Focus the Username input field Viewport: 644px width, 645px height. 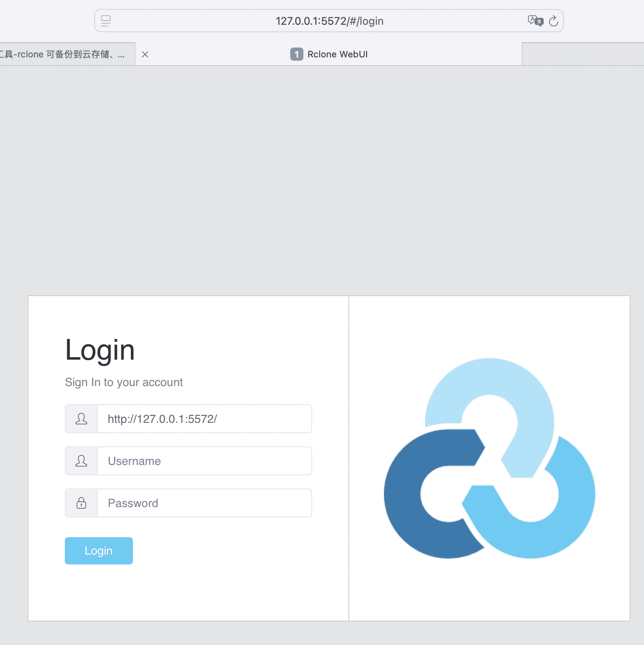point(204,461)
